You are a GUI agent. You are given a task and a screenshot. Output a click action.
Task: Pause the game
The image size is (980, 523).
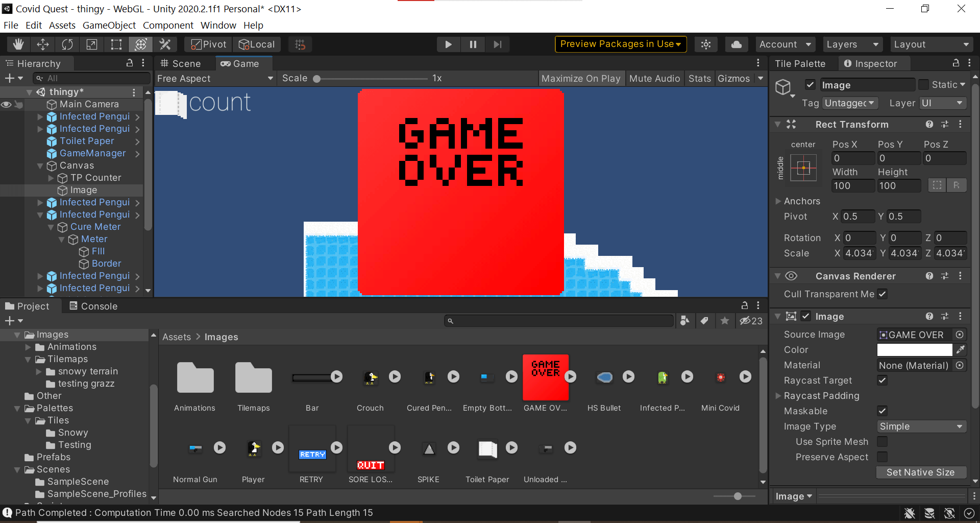click(473, 44)
